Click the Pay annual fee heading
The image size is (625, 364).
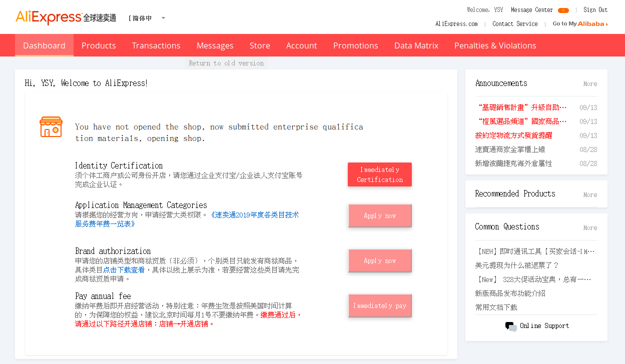click(x=103, y=296)
